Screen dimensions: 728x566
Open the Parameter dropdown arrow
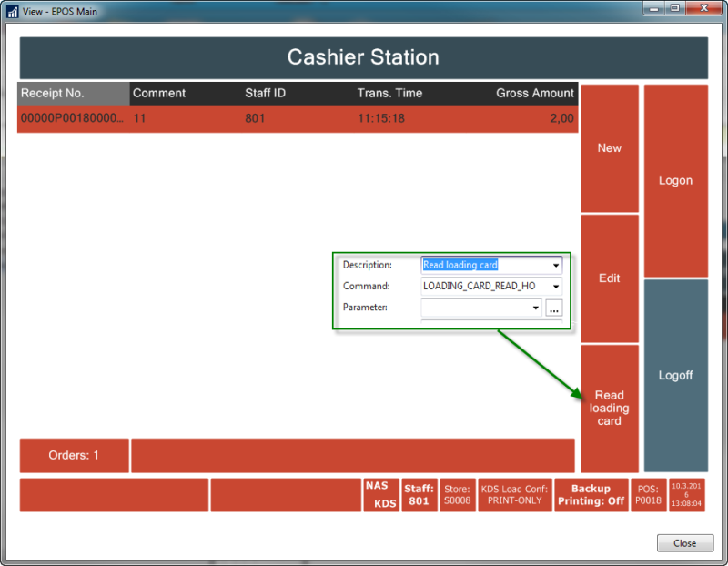pos(535,308)
